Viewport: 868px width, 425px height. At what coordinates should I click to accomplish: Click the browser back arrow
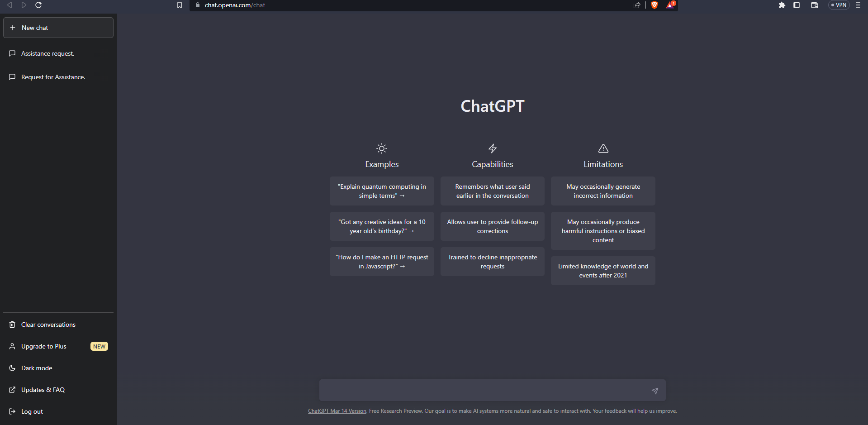(9, 5)
